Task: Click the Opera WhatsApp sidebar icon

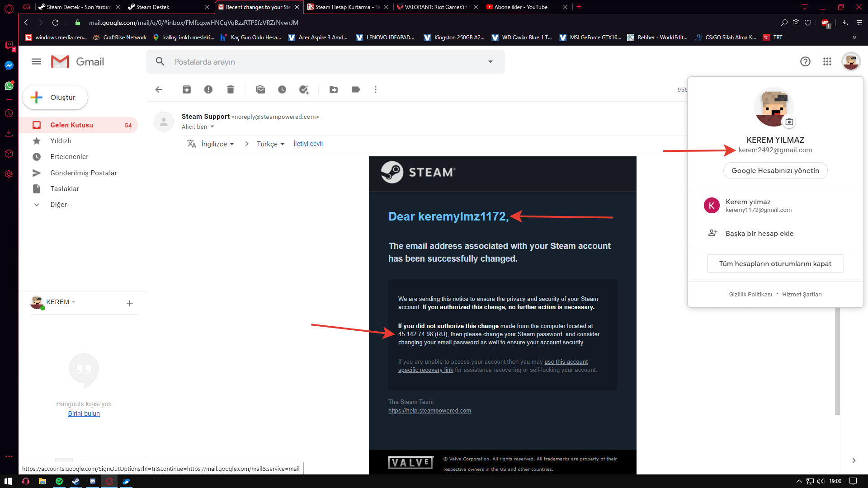Action: coord(9,86)
